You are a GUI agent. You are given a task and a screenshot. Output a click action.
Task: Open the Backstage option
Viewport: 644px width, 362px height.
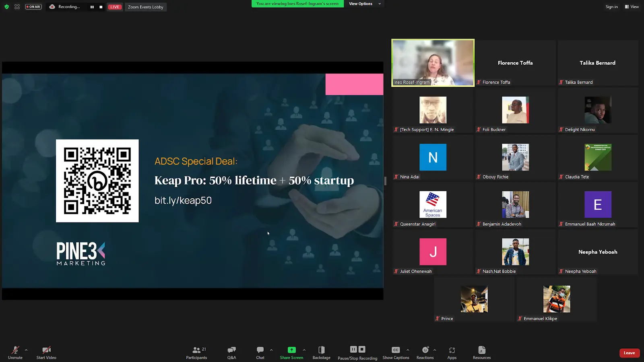point(321,353)
